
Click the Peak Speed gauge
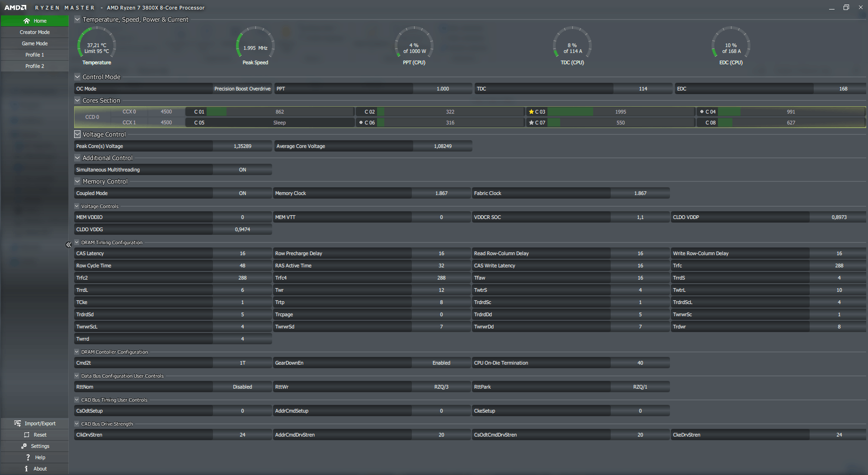coord(255,46)
